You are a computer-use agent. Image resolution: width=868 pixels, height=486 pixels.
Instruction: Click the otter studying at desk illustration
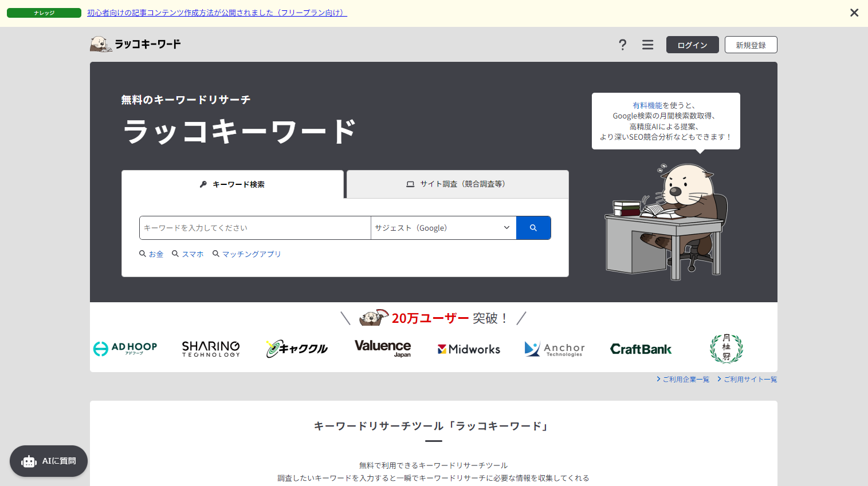[x=666, y=222]
